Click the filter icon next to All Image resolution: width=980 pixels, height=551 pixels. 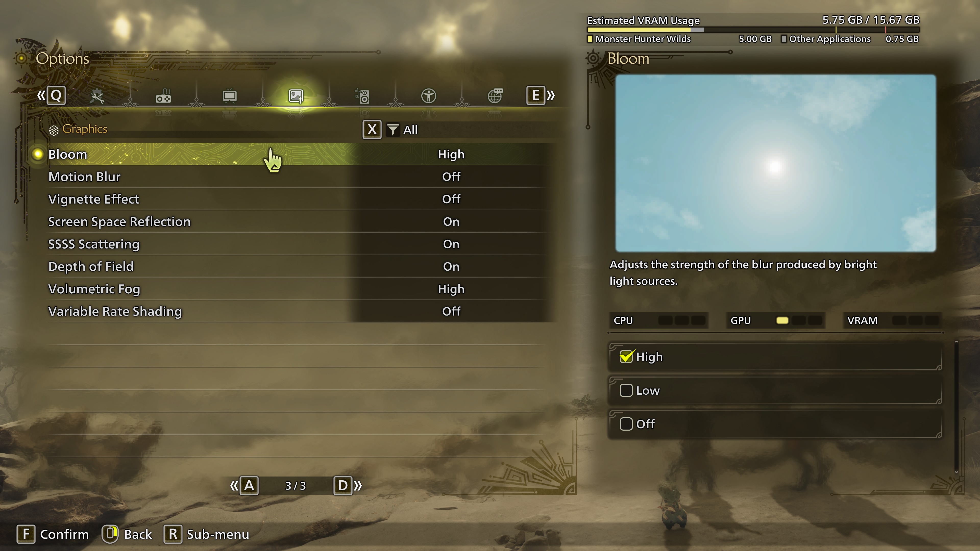[x=393, y=129]
